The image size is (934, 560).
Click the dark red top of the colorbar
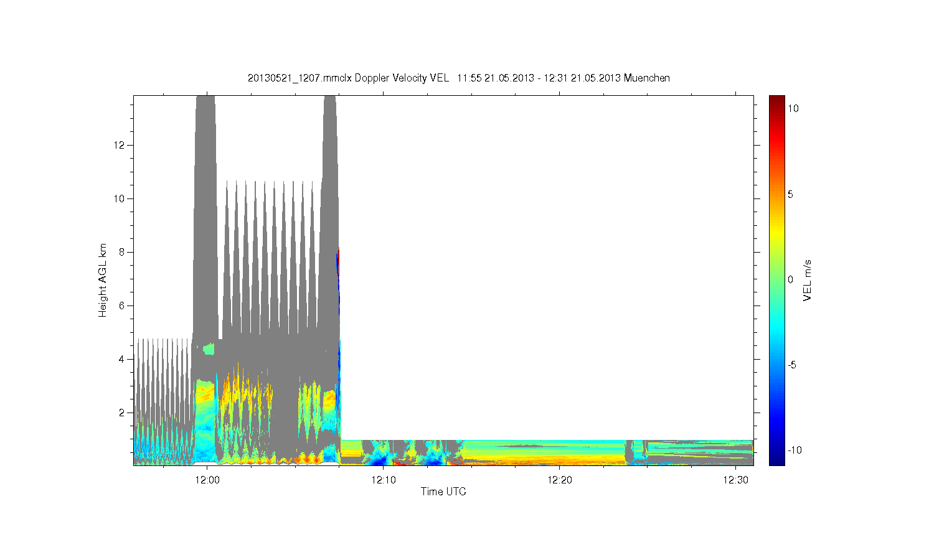pyautogui.click(x=776, y=100)
